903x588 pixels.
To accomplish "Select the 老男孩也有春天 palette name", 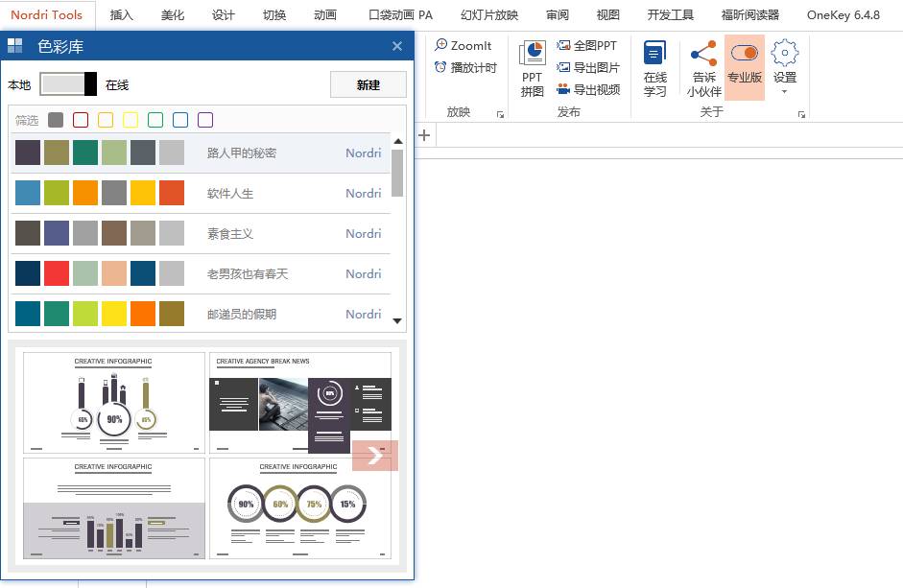I will pos(247,274).
